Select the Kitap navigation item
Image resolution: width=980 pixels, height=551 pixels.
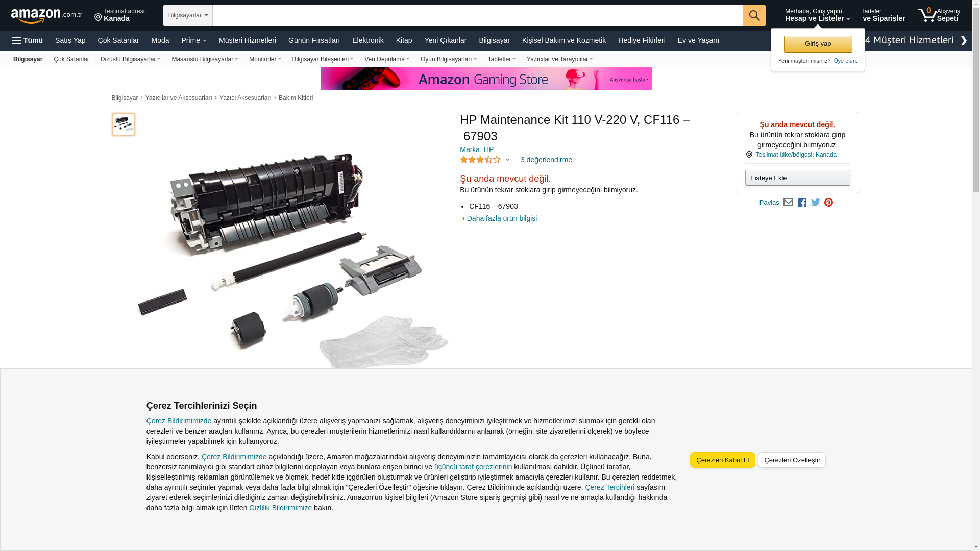tap(404, 40)
